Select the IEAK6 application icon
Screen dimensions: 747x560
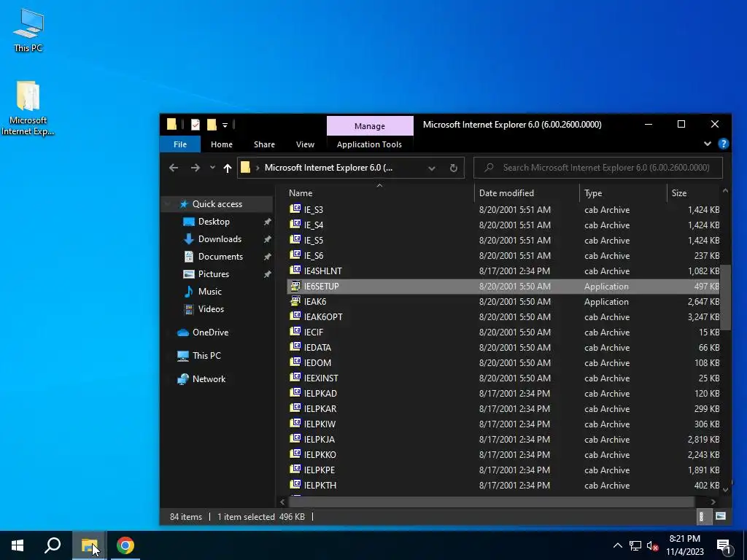296,301
